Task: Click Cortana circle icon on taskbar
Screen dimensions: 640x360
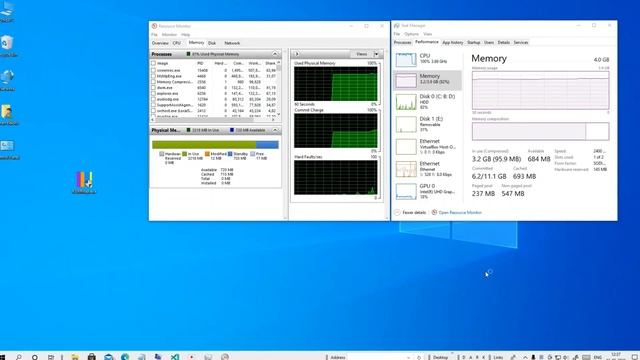Action: click(x=35, y=357)
